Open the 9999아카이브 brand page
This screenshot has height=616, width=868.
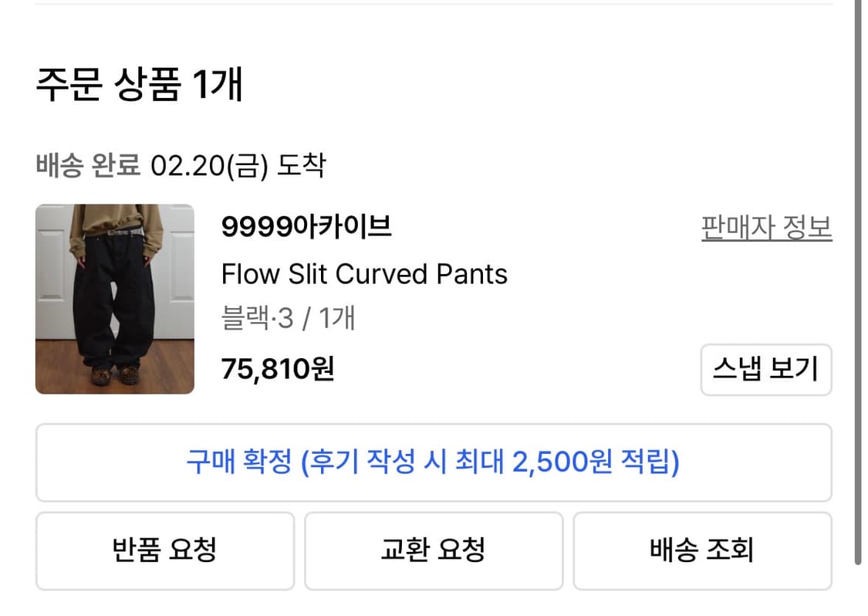tap(308, 228)
